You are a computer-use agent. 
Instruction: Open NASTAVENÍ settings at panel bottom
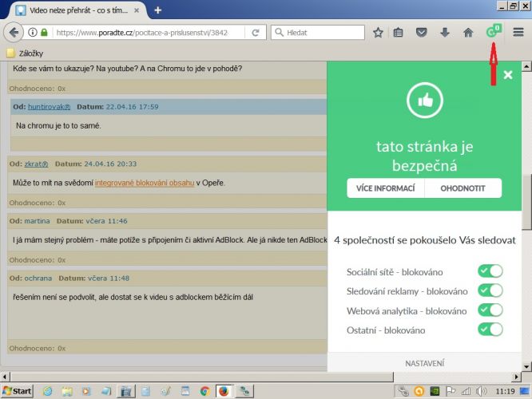424,363
